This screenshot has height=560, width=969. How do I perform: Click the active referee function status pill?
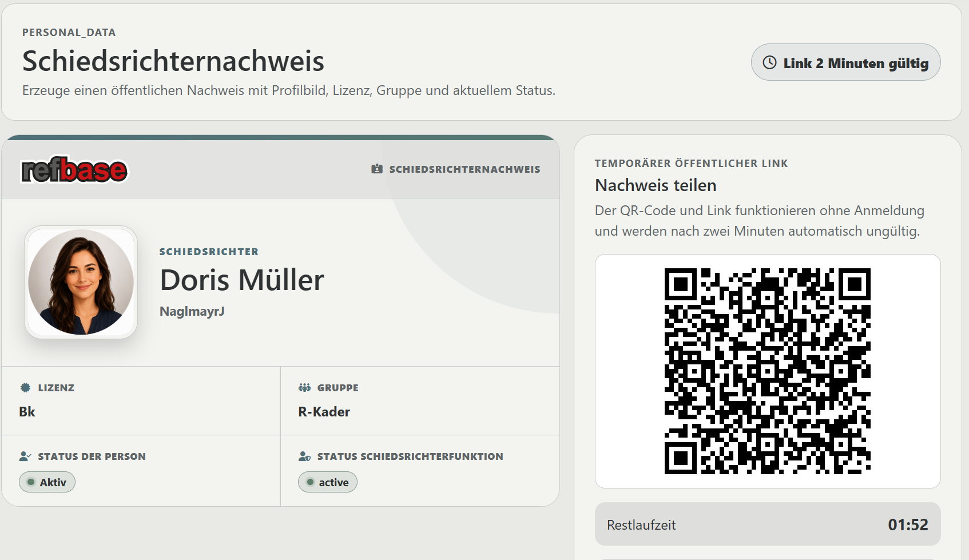click(x=327, y=482)
